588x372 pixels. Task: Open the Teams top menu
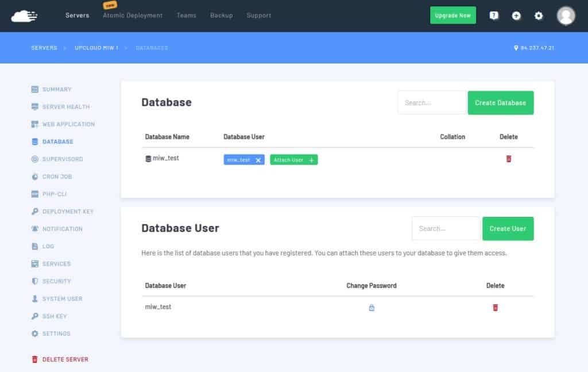click(187, 16)
